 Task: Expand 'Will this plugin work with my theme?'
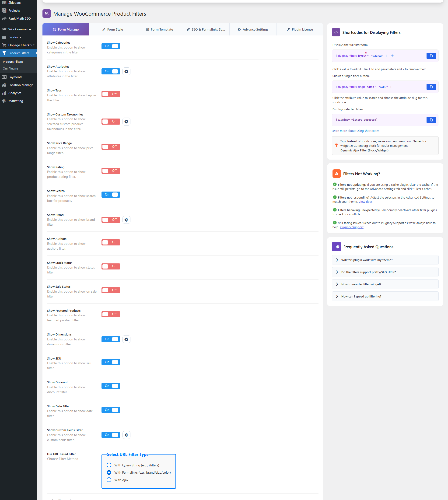click(385, 260)
